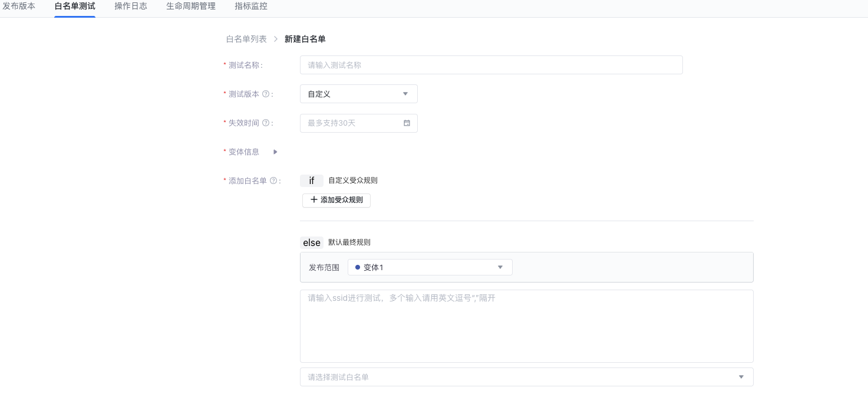The height and width of the screenshot is (407, 868).
Task: Click the help icon next to 测试版本
Action: tap(266, 94)
